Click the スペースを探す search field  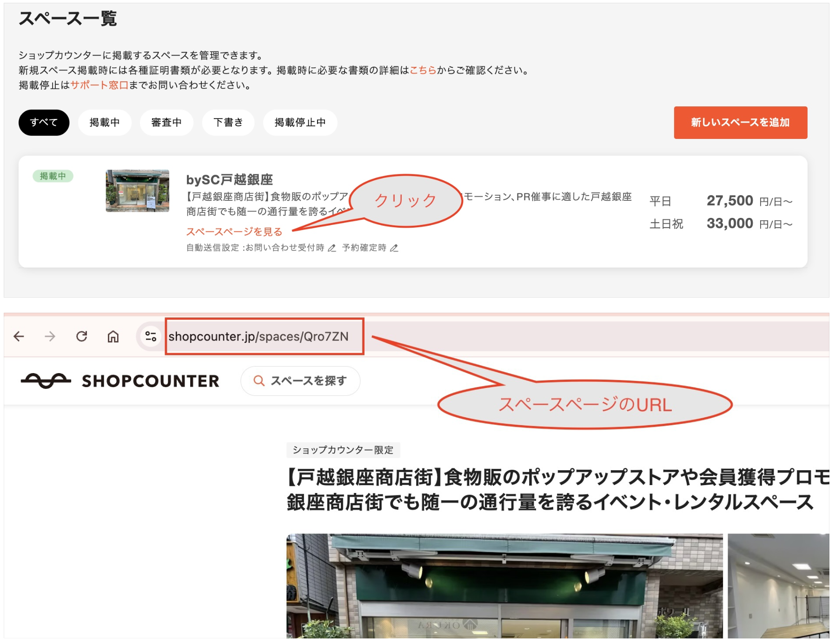click(300, 381)
